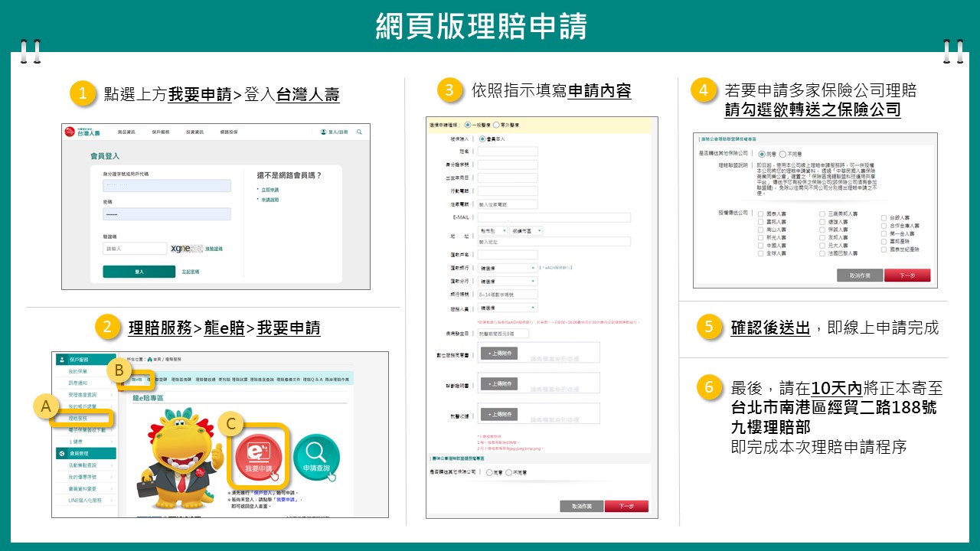Click the 保戶服務 sidebar header person icon
Screen dimensions: 980x551
point(62,360)
